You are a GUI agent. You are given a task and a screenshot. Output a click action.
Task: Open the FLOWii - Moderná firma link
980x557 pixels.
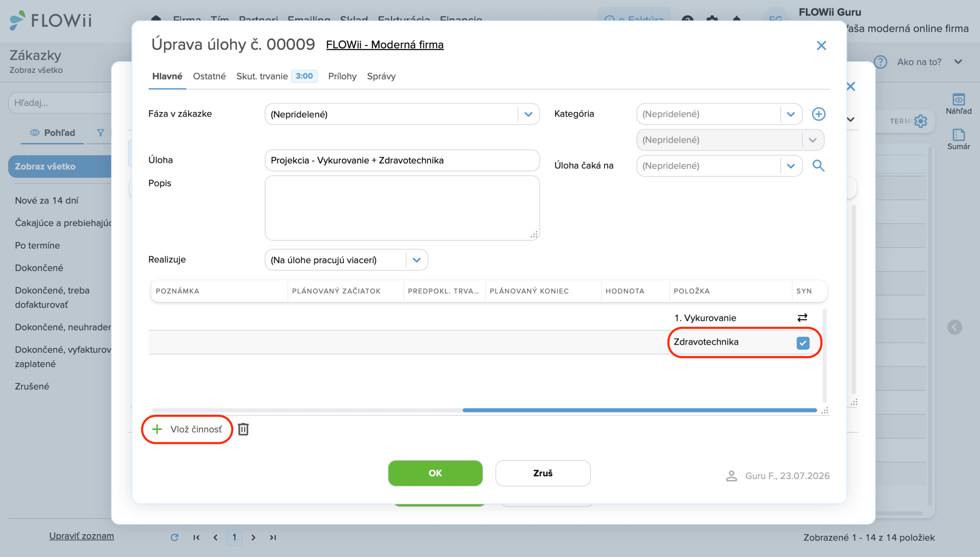pos(385,45)
